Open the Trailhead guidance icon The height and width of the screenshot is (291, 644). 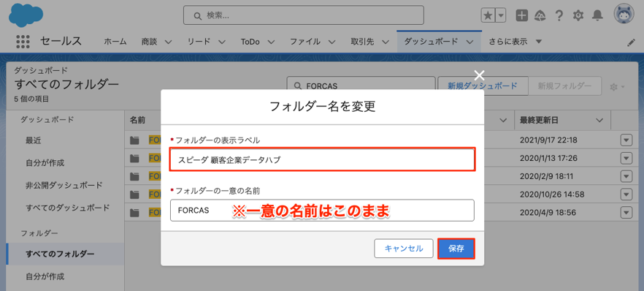540,15
